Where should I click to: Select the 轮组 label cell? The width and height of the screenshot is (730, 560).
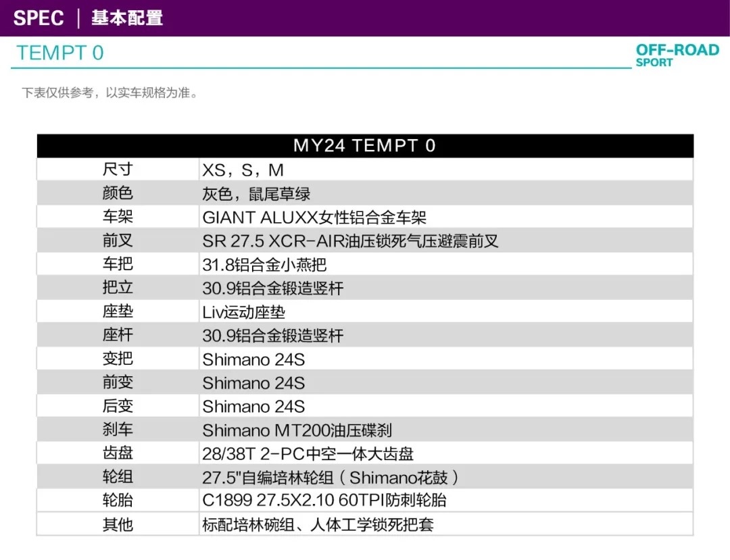[118, 477]
